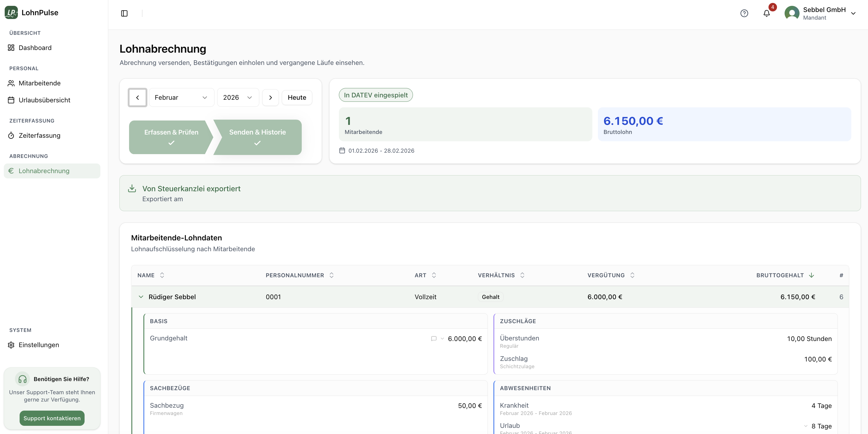Click the Mitarbeitende count card

pos(465,124)
